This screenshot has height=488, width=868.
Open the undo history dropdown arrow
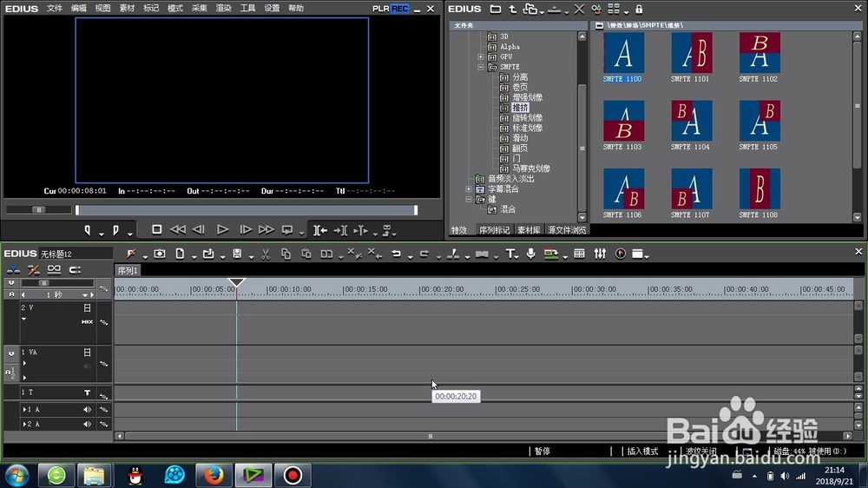pos(410,256)
